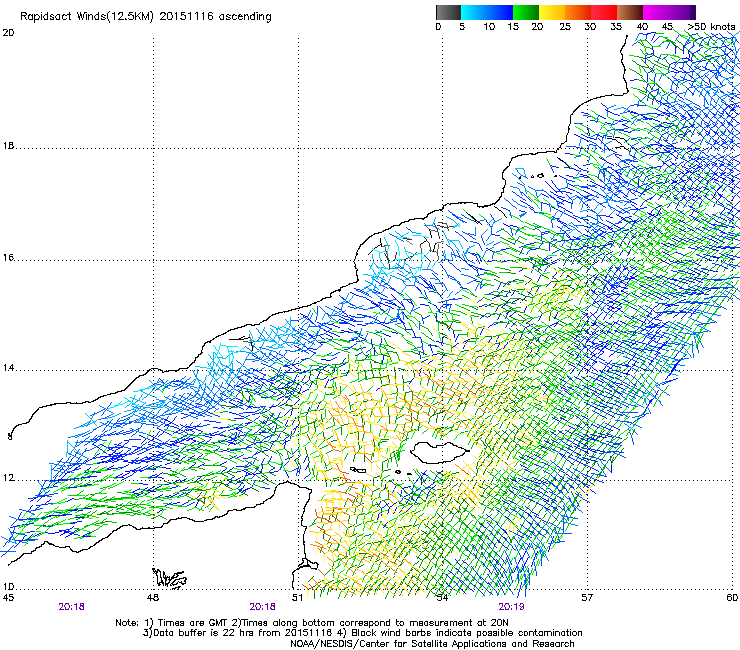Click the blue 5–15 knots legend gradient

(x=487, y=12)
